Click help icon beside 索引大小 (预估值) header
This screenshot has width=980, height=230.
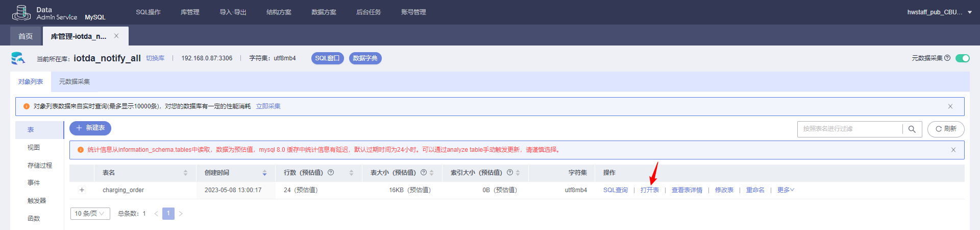(509, 172)
